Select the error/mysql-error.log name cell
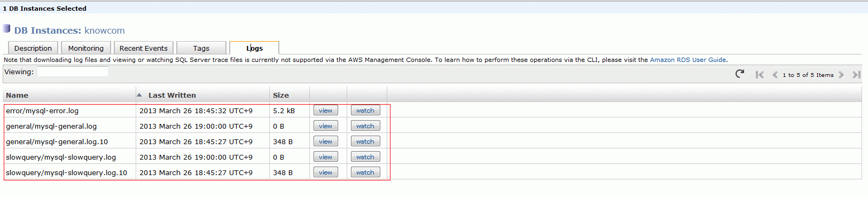Image resolution: width=868 pixels, height=197 pixels. pos(70,111)
